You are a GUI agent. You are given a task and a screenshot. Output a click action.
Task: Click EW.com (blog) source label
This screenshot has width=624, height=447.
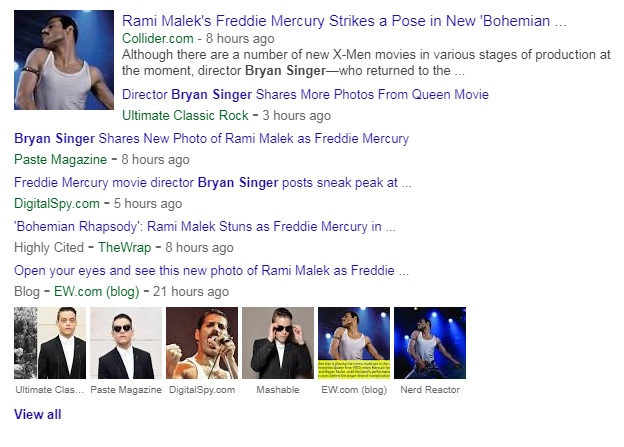[x=96, y=291]
